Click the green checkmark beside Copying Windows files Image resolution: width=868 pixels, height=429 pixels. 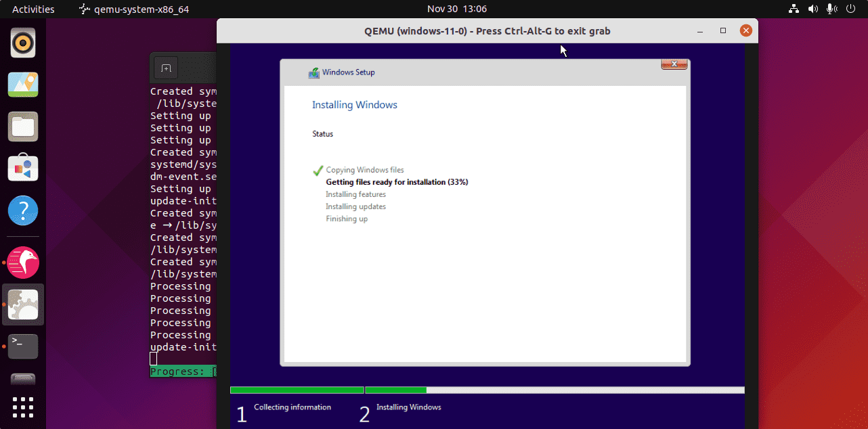pyautogui.click(x=318, y=171)
